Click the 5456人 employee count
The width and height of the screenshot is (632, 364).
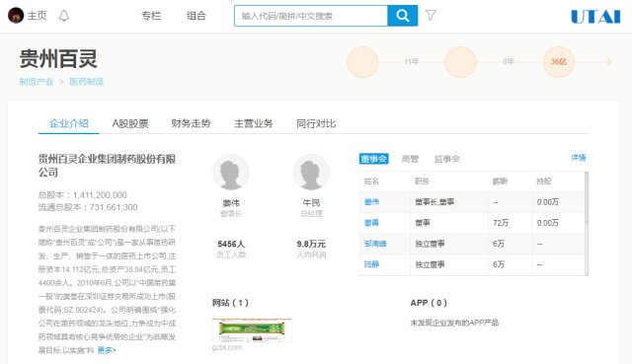[x=231, y=244]
